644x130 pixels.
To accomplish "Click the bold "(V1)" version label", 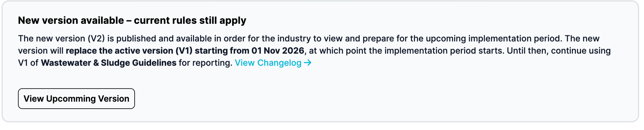I will pyautogui.click(x=184, y=51).
